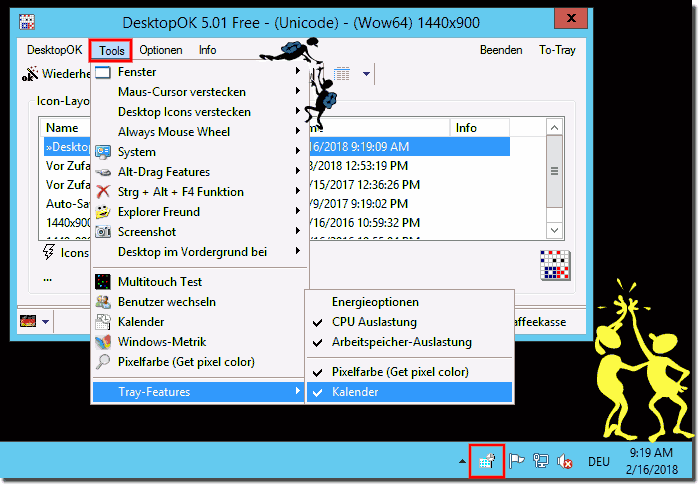Open the toolbar view dropdown arrow
The image size is (699, 485).
366,74
